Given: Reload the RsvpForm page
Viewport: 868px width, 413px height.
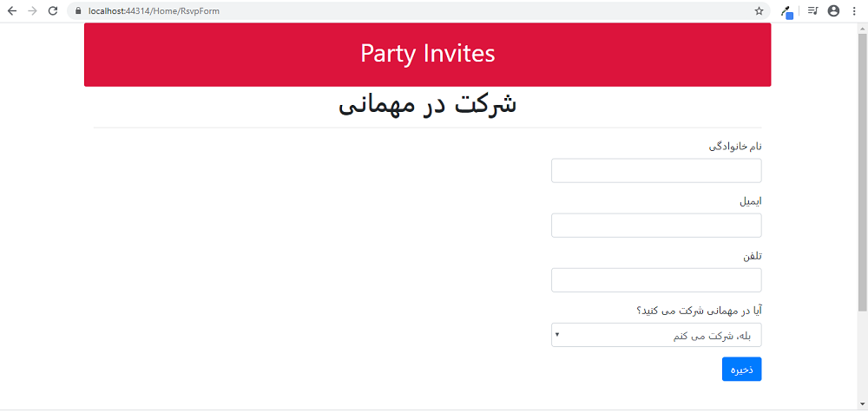Looking at the screenshot, I should click(x=53, y=11).
